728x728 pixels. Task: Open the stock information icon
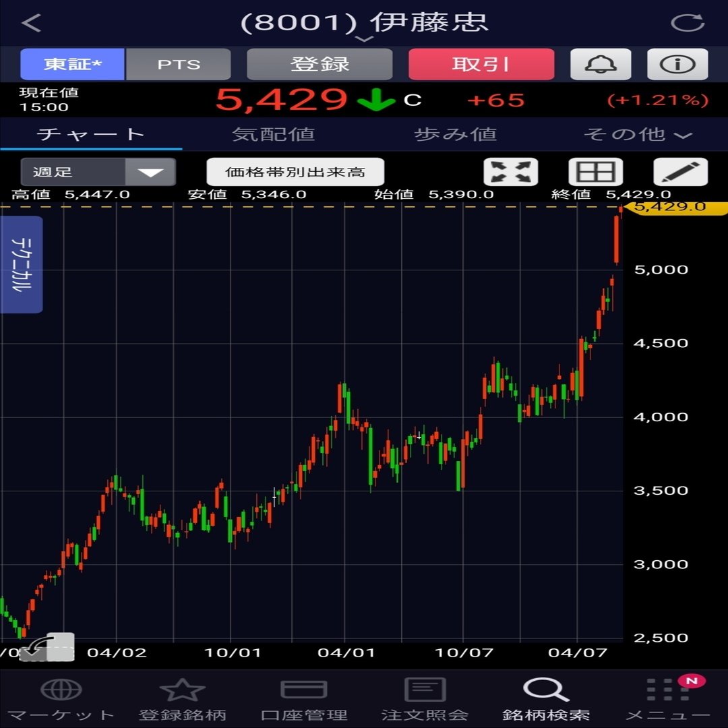(x=677, y=64)
